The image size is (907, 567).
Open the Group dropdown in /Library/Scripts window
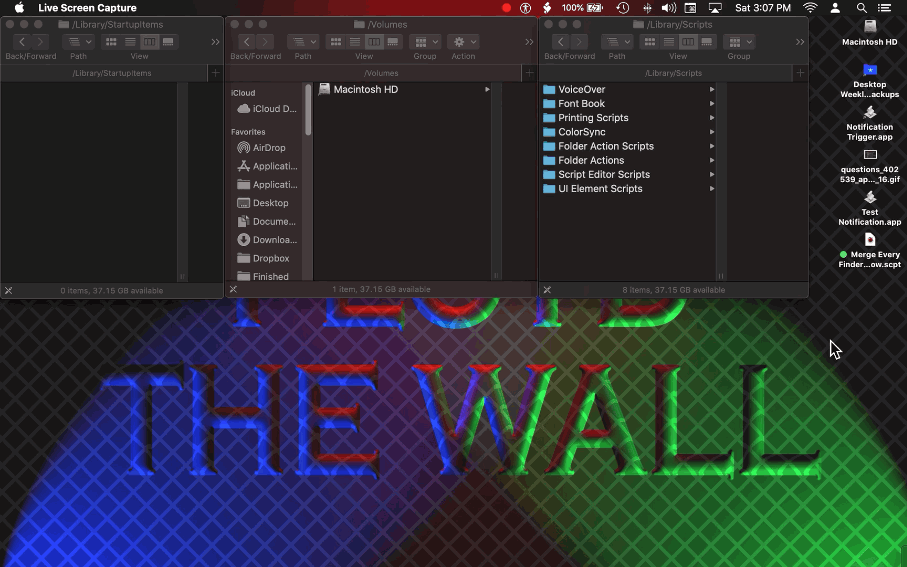pyautogui.click(x=739, y=42)
